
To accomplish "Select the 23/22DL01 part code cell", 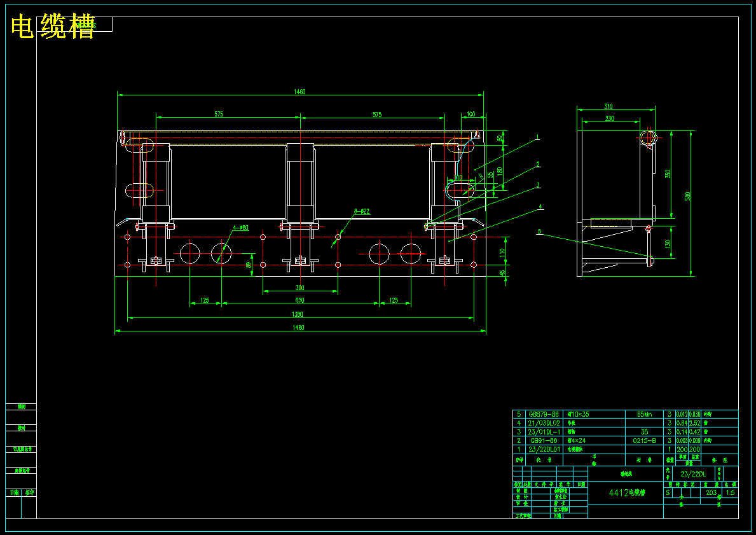I will (x=544, y=449).
